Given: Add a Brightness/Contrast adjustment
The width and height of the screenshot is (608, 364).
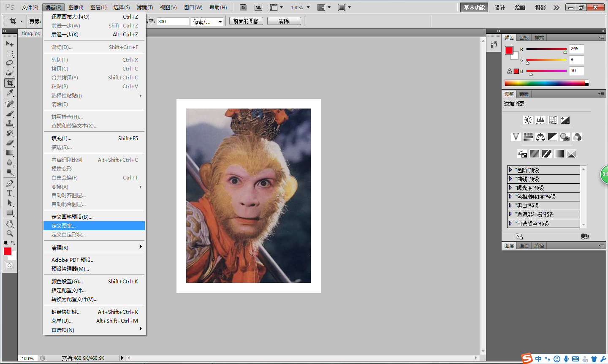Looking at the screenshot, I should pyautogui.click(x=528, y=120).
